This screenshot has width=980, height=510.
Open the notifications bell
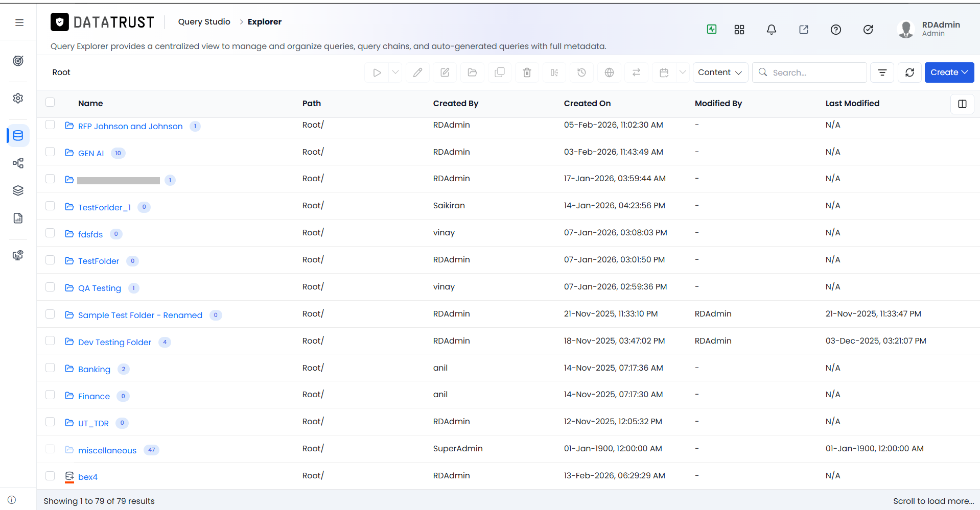click(772, 30)
